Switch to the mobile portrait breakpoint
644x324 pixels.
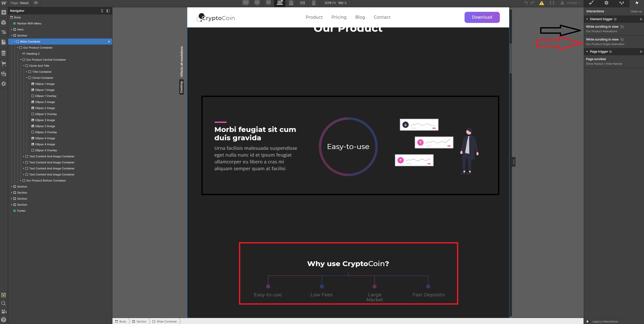(314, 3)
